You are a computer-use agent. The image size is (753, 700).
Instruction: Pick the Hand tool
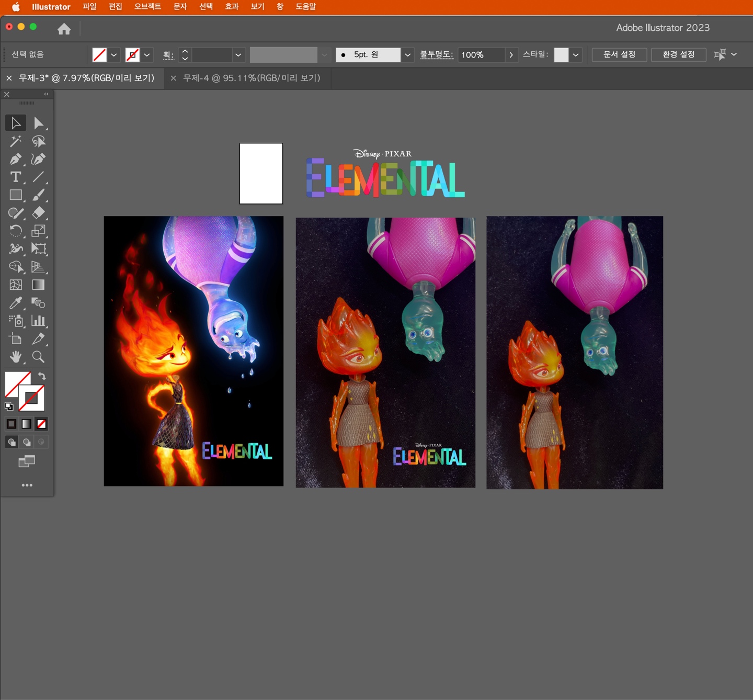(x=16, y=357)
